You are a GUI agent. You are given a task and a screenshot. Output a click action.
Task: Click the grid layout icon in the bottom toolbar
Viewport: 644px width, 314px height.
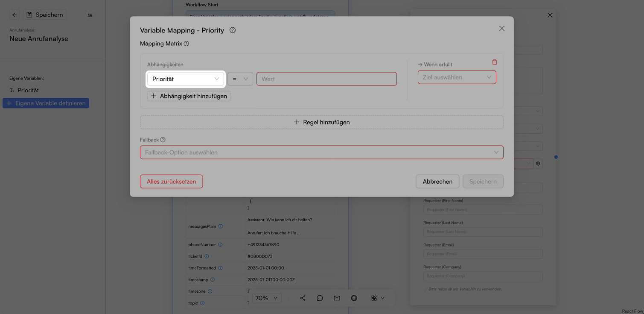coord(374,298)
